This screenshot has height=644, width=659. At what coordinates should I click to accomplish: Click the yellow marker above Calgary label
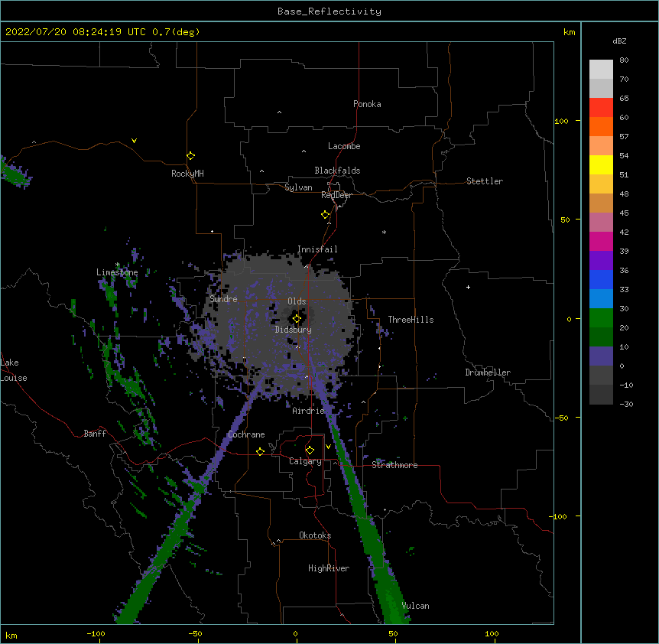click(x=310, y=450)
